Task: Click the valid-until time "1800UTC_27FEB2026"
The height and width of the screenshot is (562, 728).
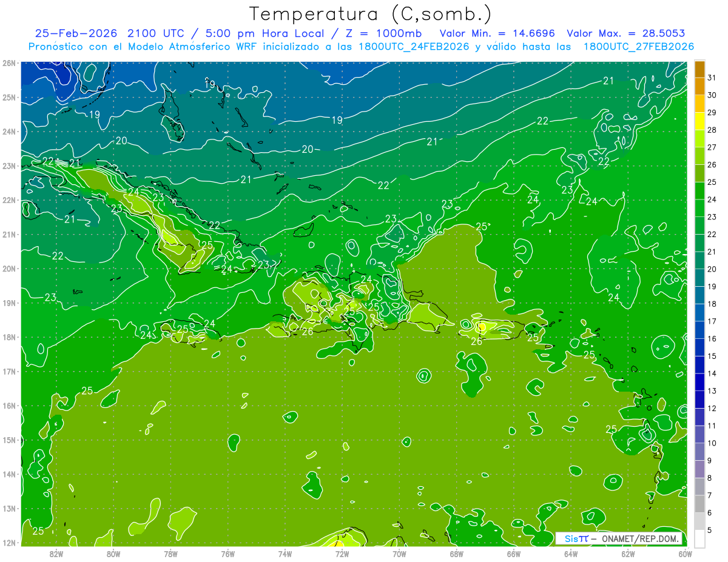Action: coord(638,47)
